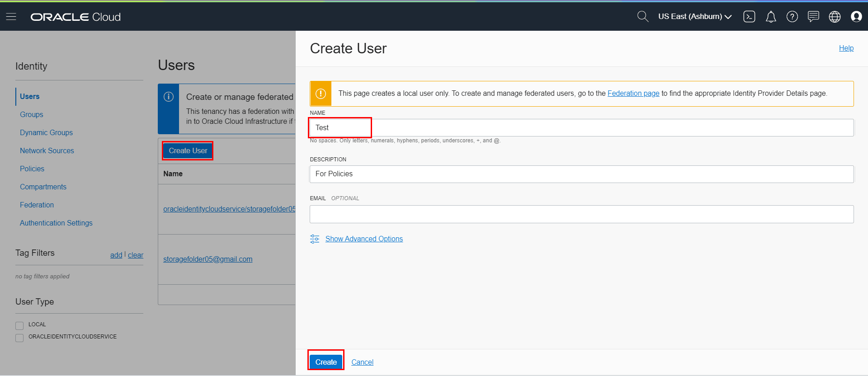Click the Oracle Cloud logo
The width and height of the screenshot is (868, 376).
pos(75,17)
